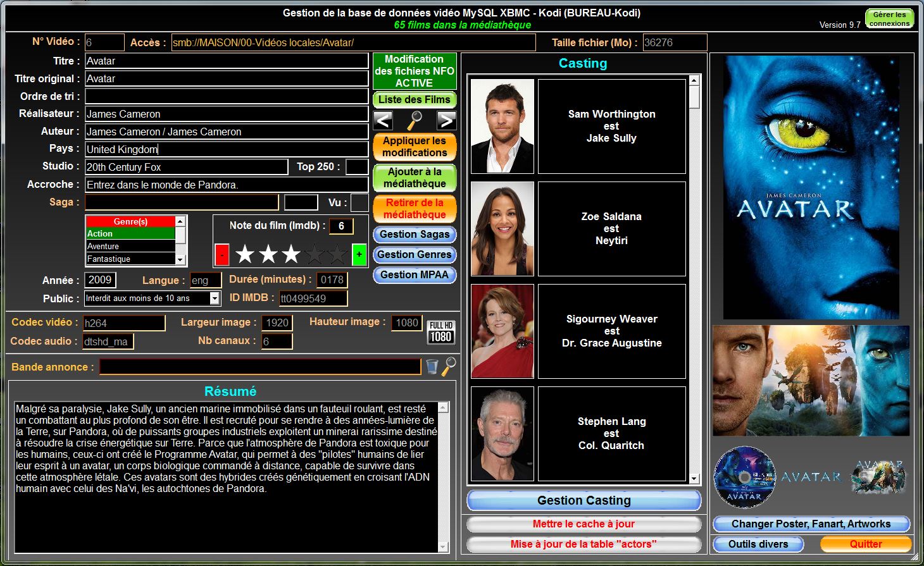
Task: Open Gérer les connexions
Action: point(889,19)
